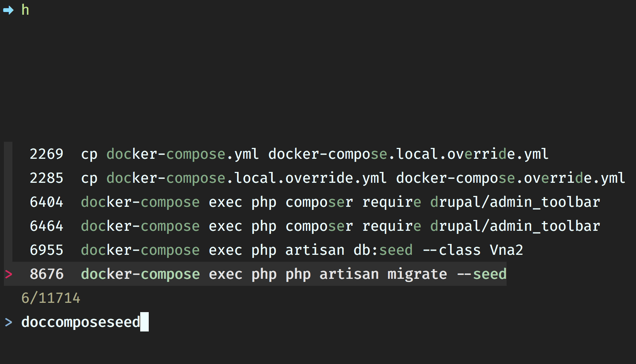Click "drupal/admin_toolbar" in entry 6404
Screen dimensions: 636x364
[x=515, y=202]
